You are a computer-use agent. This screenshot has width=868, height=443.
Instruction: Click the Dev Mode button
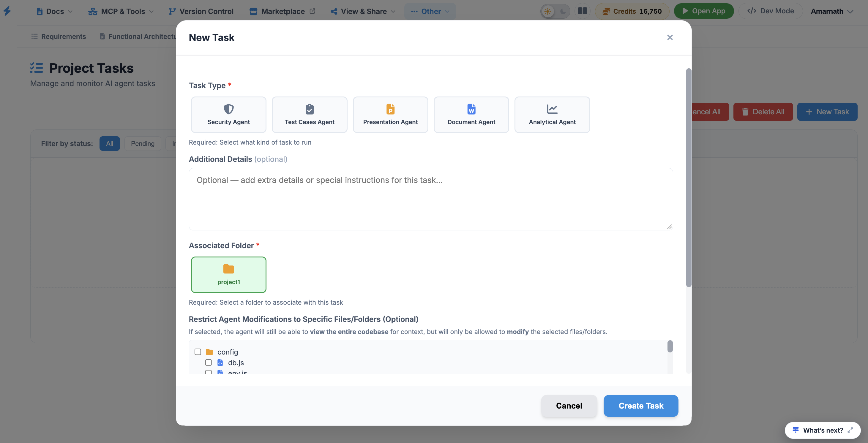771,11
